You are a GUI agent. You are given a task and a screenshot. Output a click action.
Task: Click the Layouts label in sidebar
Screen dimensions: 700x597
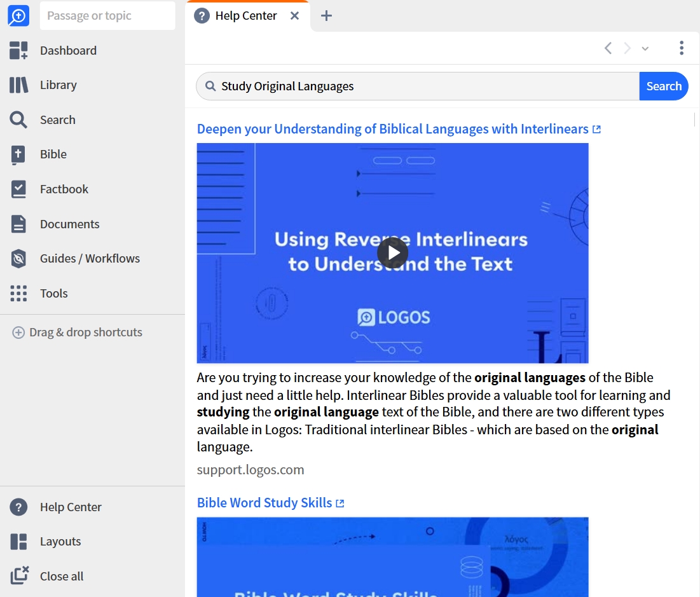pos(60,542)
